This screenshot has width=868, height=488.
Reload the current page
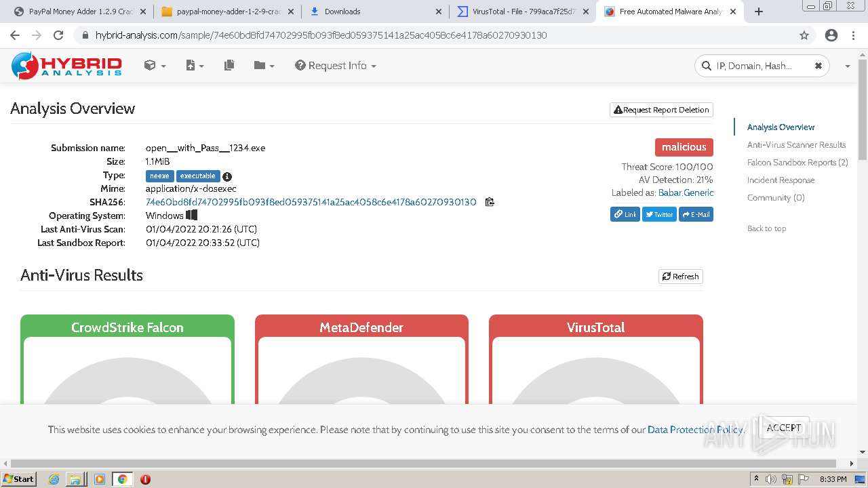(x=58, y=35)
